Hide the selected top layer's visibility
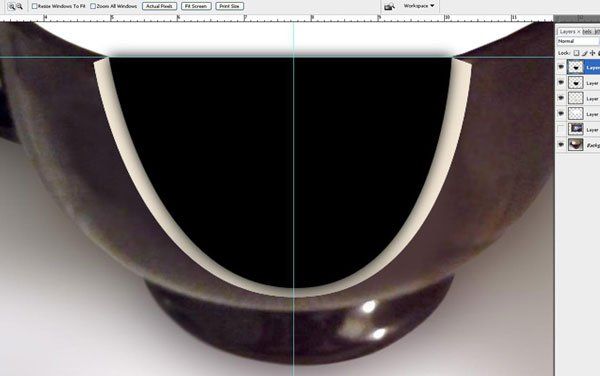The width and height of the screenshot is (600, 376). coord(561,67)
